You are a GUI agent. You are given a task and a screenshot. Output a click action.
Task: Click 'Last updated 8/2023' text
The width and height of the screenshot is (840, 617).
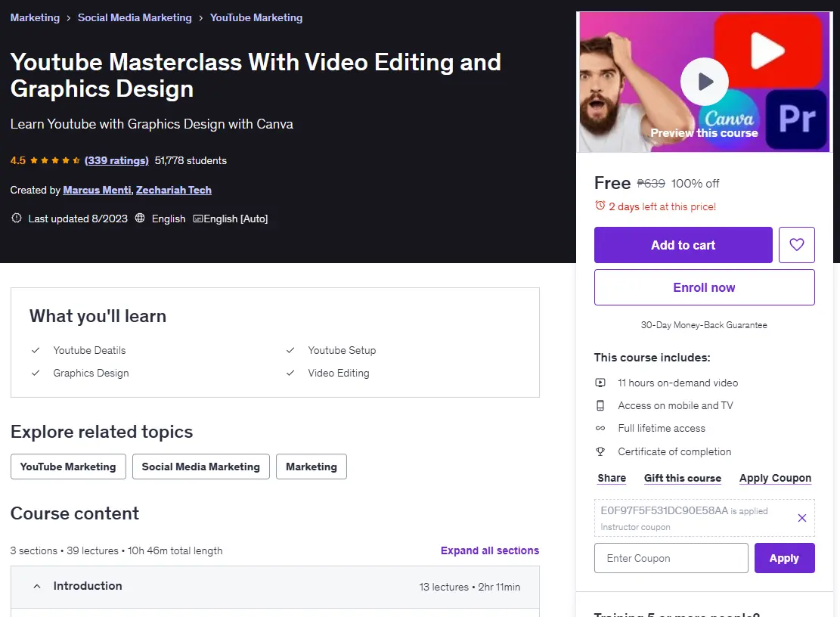tap(78, 219)
